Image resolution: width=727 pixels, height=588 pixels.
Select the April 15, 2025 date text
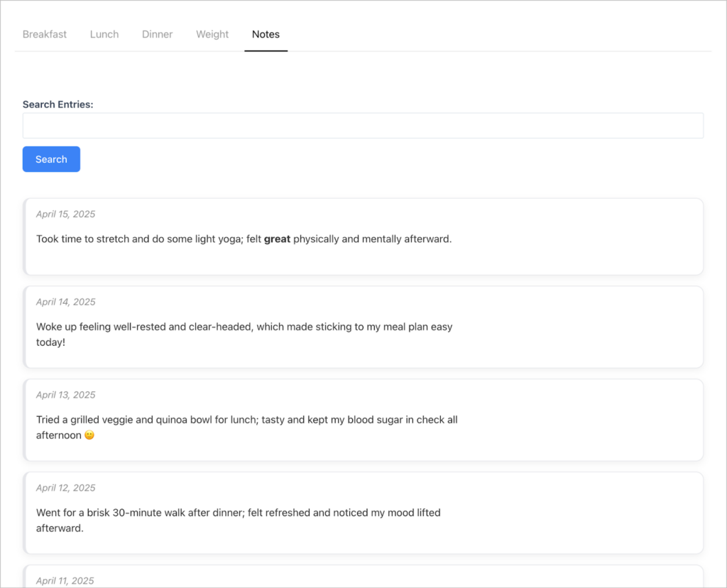66,214
